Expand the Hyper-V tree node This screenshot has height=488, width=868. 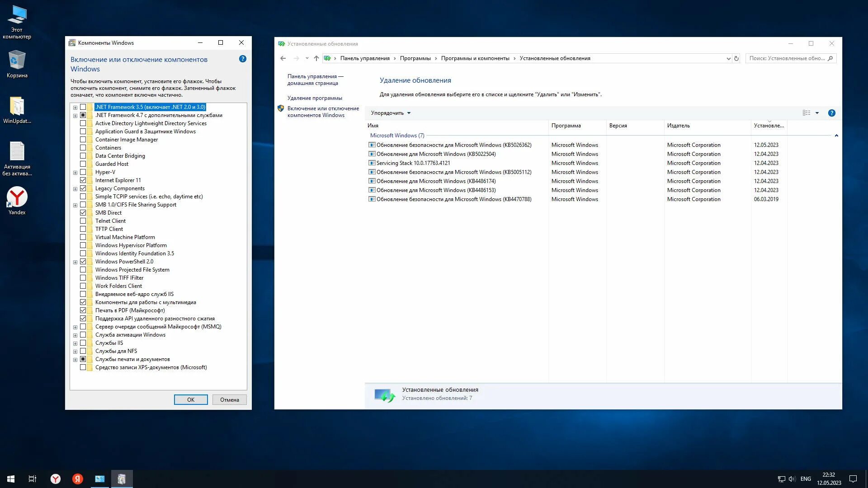tap(75, 172)
